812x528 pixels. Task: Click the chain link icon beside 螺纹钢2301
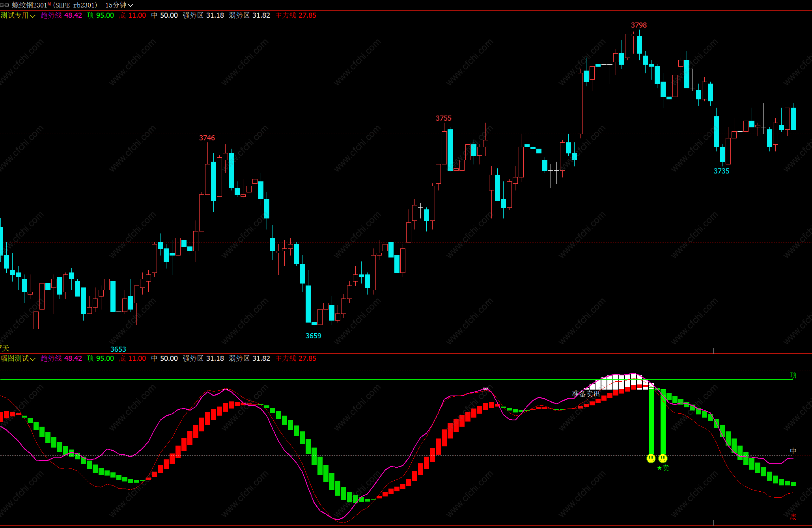[5, 5]
